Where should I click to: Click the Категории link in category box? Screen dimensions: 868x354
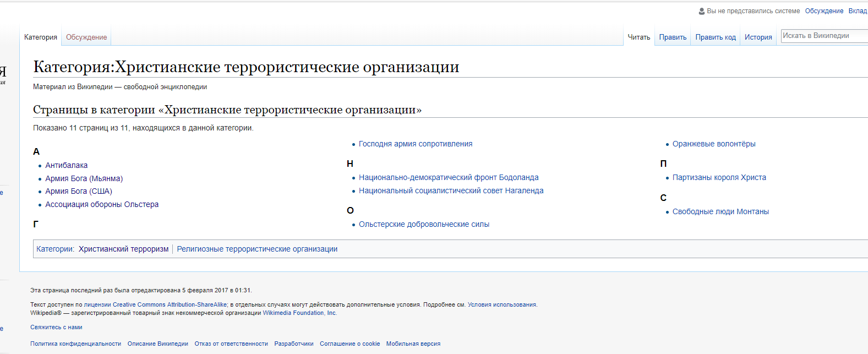tap(54, 249)
